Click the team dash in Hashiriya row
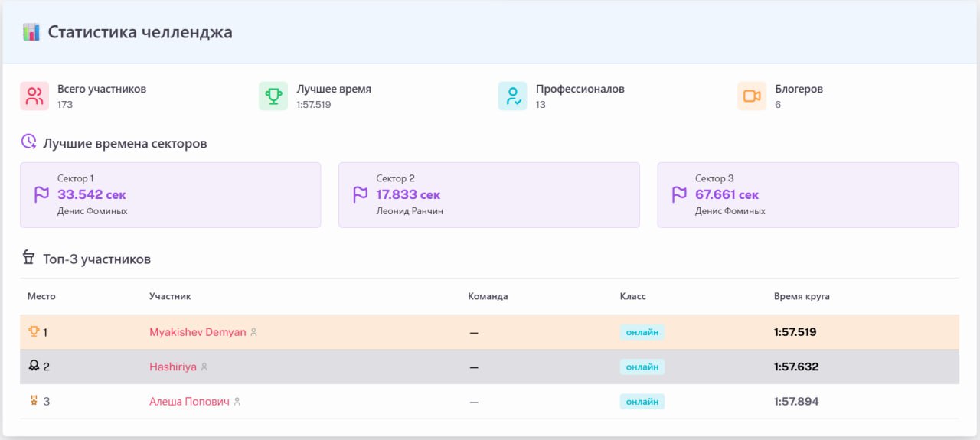Screen dimensions: 980x440 coord(473,367)
